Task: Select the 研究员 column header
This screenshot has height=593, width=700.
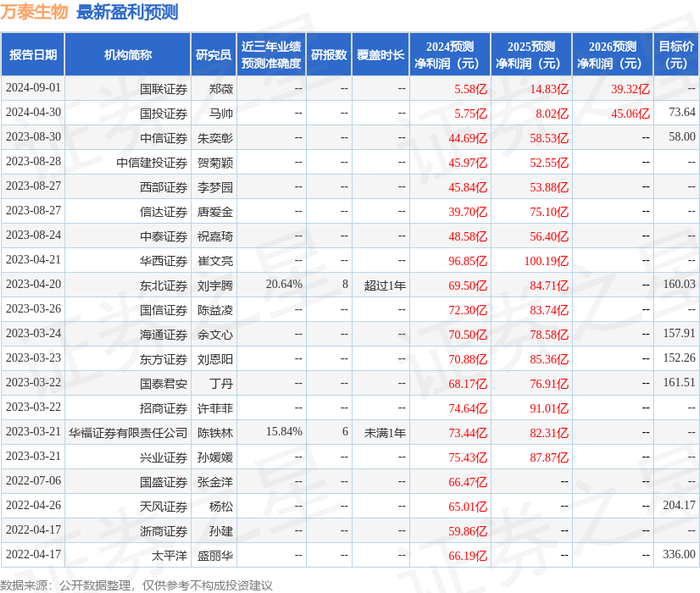Action: (213, 54)
